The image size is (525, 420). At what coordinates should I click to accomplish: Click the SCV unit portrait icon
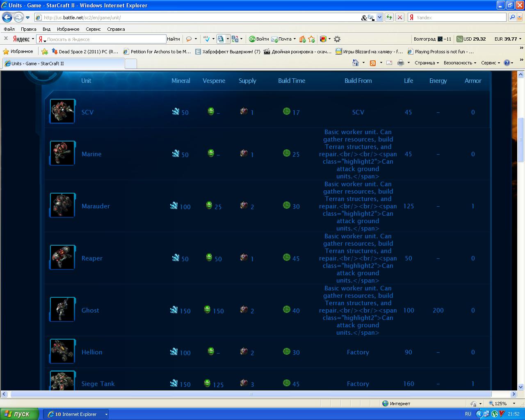coord(62,111)
